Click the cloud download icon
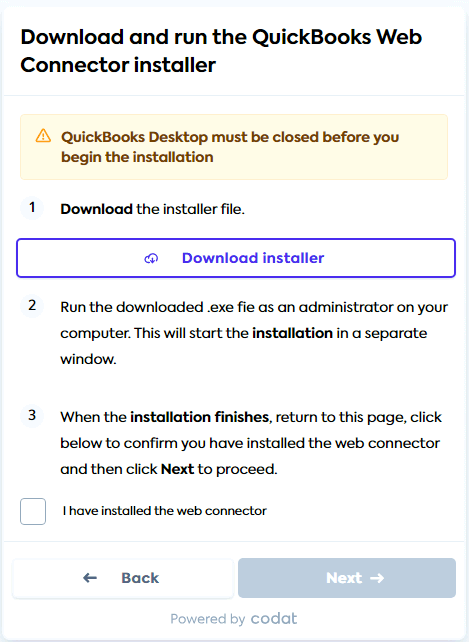This screenshot has height=642, width=469. coord(151,258)
